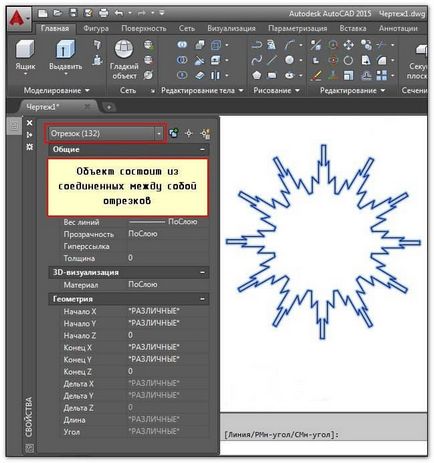Select the Array tool with blue squares
Image resolution: width=434 pixels, height=463 pixels.
pos(382,76)
